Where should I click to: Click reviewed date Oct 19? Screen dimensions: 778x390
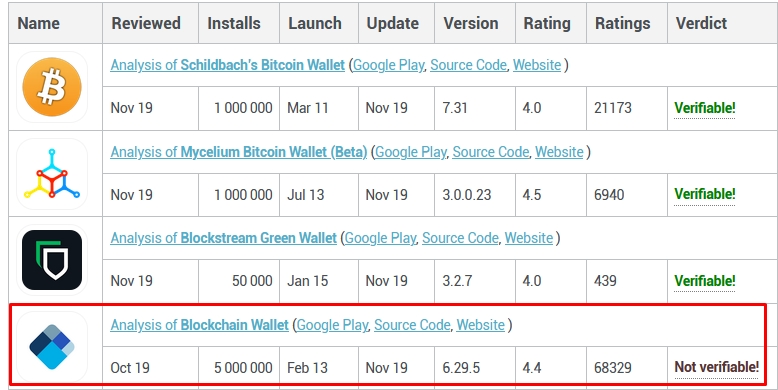(130, 368)
